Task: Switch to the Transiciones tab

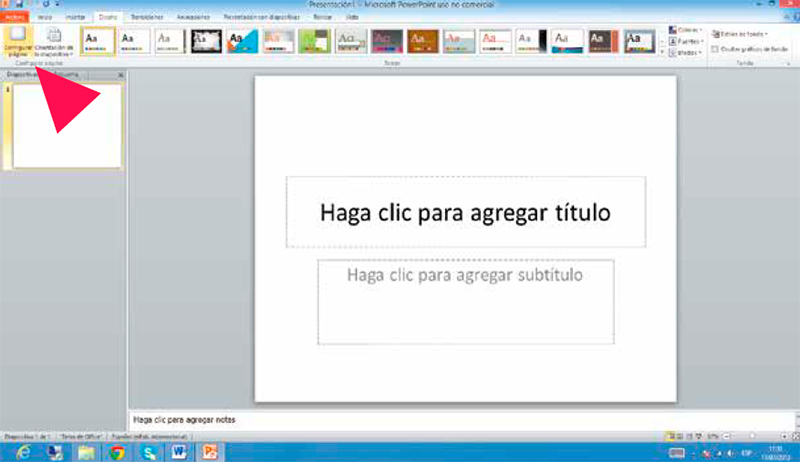Action: point(145,18)
